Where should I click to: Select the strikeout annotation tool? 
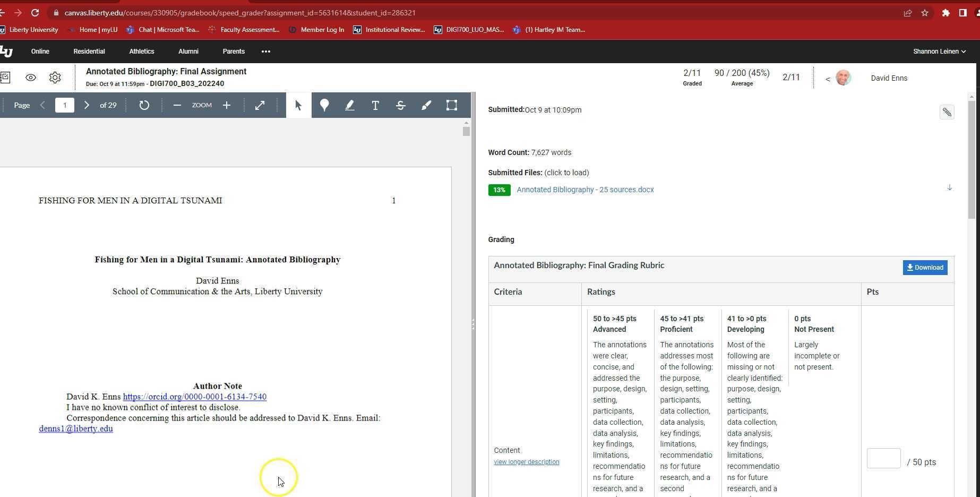click(400, 105)
